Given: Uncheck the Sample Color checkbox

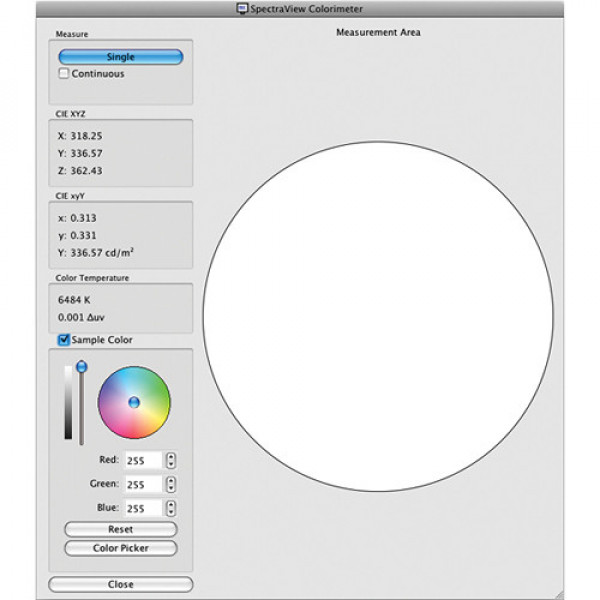Looking at the screenshot, I should point(64,340).
